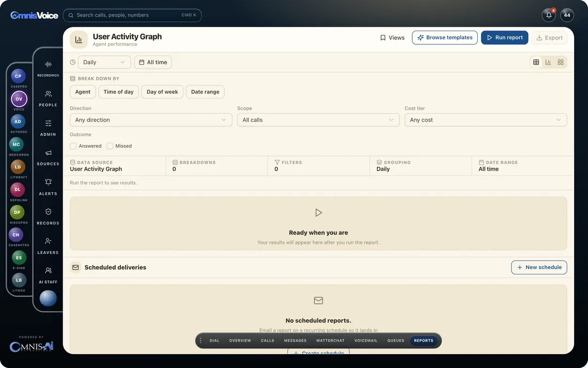Open the Admin sliders section

click(x=48, y=127)
